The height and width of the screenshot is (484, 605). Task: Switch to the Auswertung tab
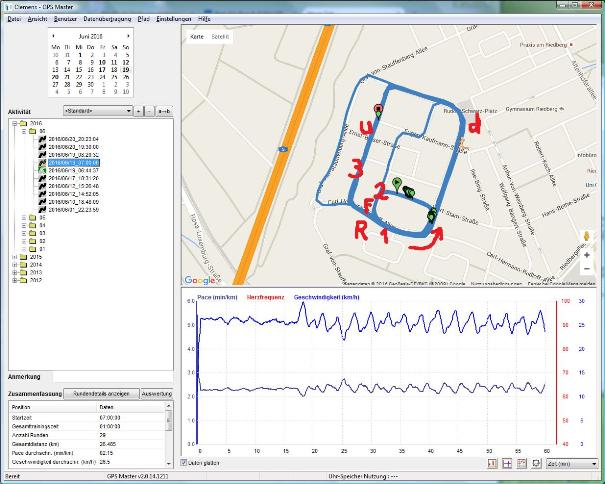(157, 394)
